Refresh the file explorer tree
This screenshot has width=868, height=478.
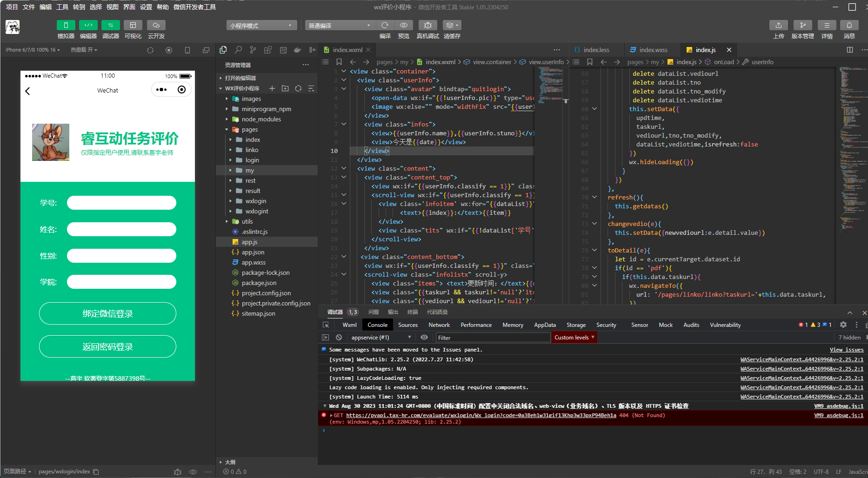[298, 88]
